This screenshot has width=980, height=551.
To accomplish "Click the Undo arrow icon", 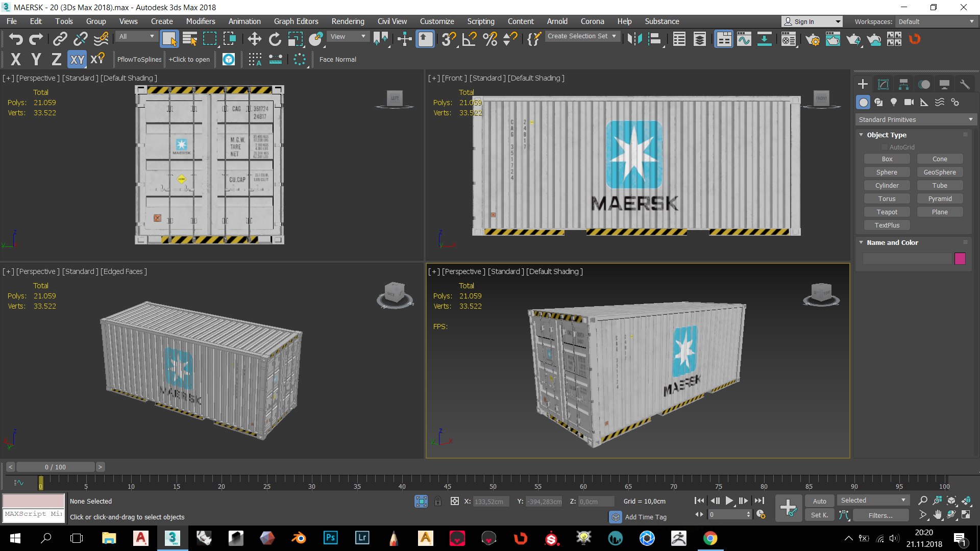I will click(16, 39).
